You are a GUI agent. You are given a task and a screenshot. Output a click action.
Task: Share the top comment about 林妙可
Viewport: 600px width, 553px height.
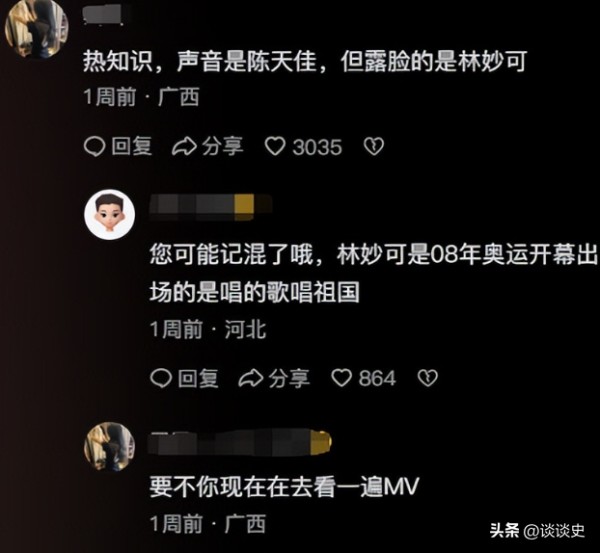(x=207, y=147)
